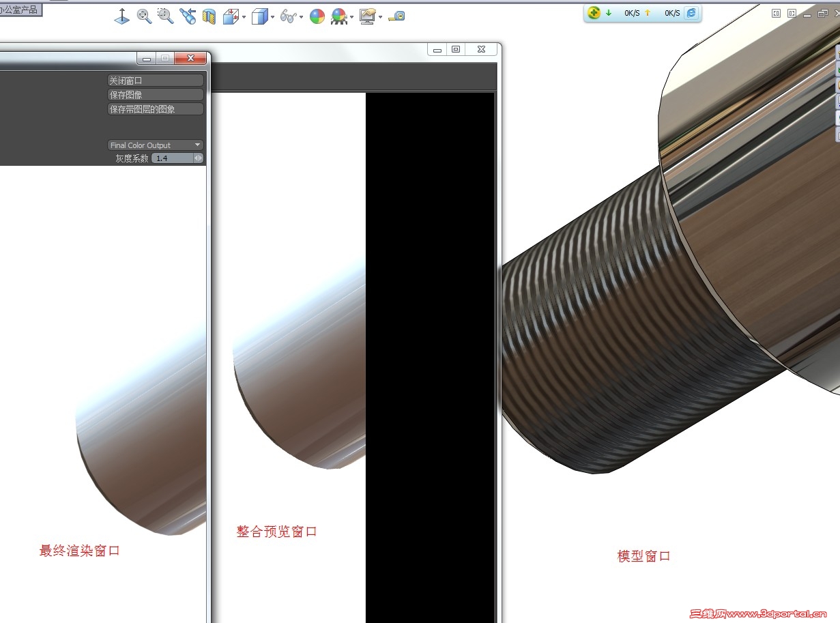The height and width of the screenshot is (623, 840).
Task: Click the Display Style box icon
Action: (x=259, y=17)
